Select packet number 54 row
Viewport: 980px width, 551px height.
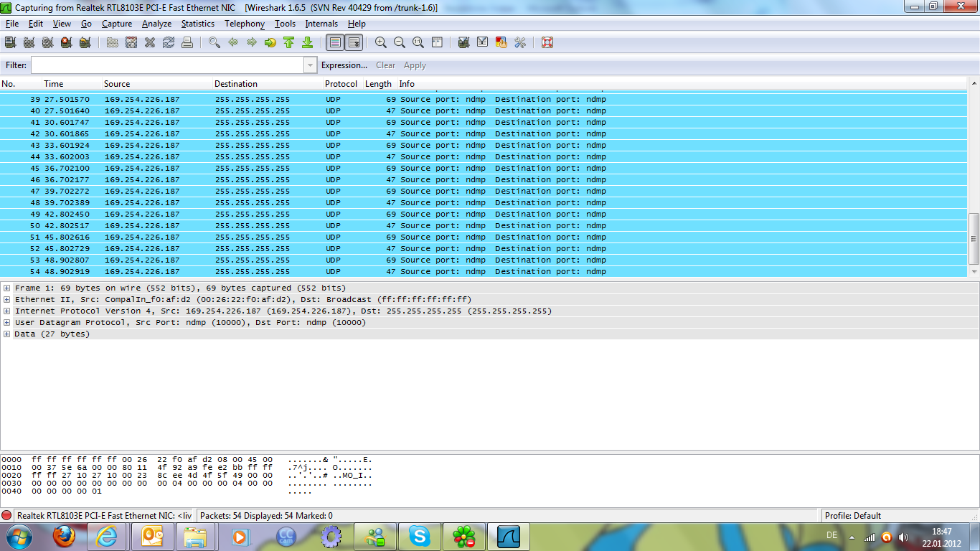click(484, 272)
